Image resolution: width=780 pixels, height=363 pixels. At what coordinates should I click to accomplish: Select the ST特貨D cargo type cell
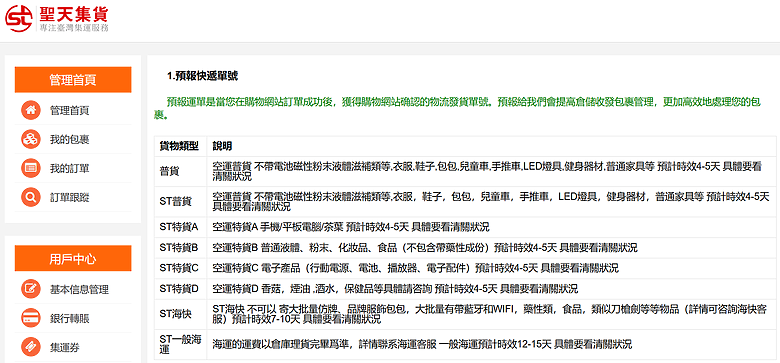click(x=180, y=288)
